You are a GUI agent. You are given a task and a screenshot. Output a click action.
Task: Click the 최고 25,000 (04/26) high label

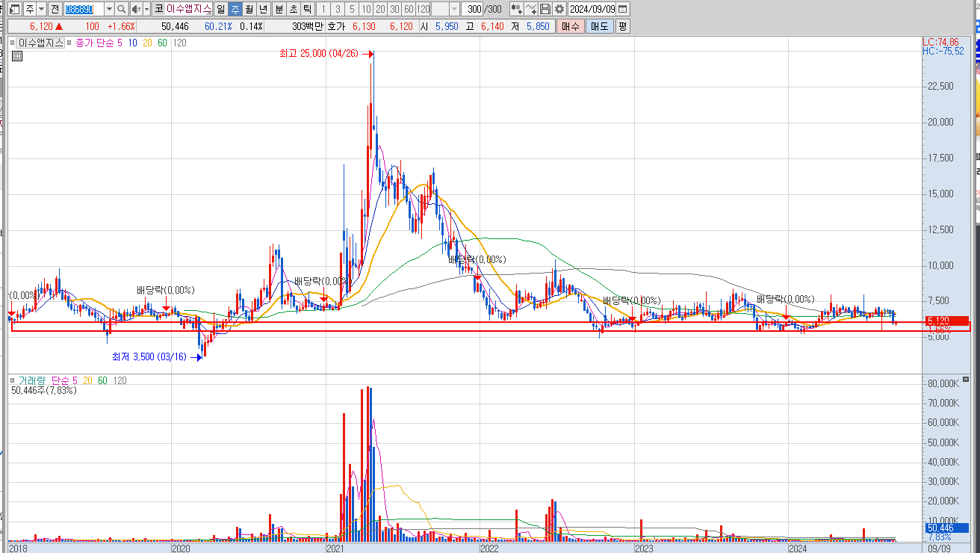click(x=317, y=55)
